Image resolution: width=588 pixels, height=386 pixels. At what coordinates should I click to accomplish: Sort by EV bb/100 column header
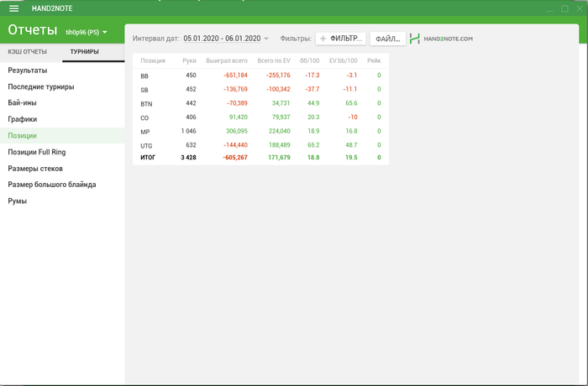coord(343,60)
